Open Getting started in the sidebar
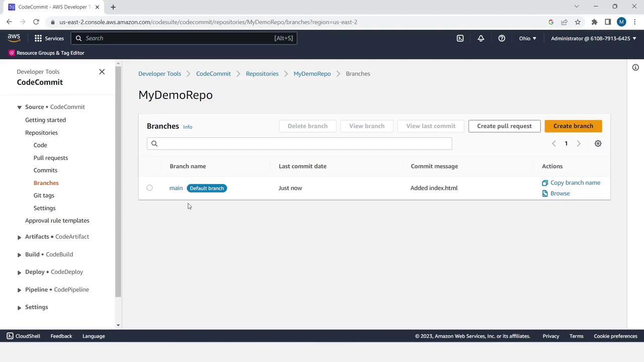The width and height of the screenshot is (644, 362). pyautogui.click(x=45, y=120)
